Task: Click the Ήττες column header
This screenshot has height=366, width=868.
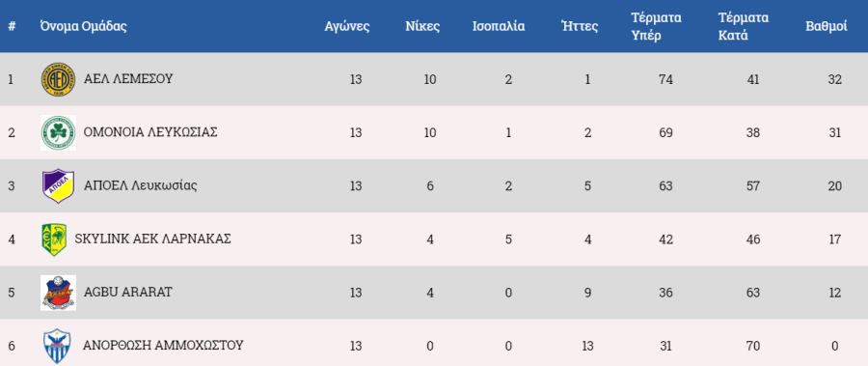Action: point(580,26)
